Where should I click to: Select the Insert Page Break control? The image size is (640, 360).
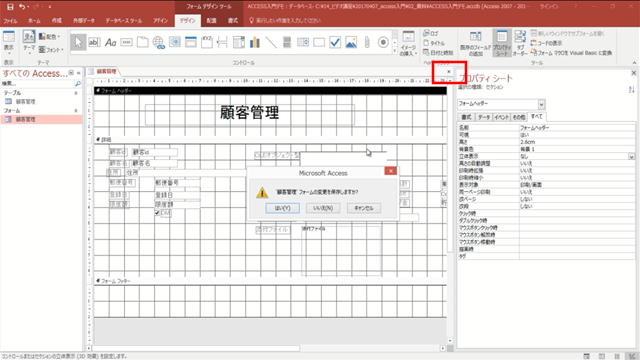pyautogui.click(x=222, y=42)
